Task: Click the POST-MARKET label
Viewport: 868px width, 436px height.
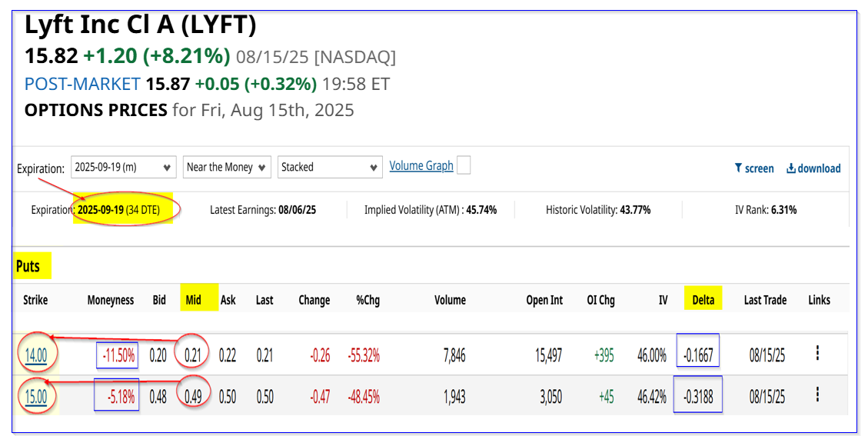Action: pos(82,85)
